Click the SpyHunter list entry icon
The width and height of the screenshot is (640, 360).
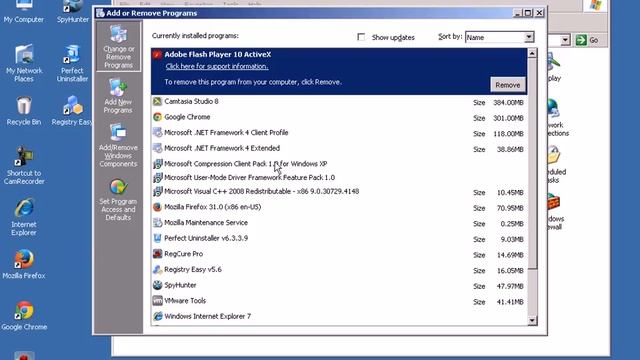pos(158,285)
